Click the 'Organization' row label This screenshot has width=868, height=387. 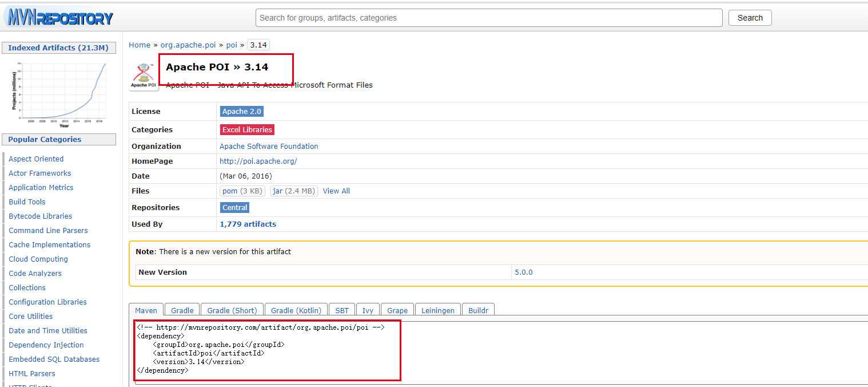coord(156,147)
